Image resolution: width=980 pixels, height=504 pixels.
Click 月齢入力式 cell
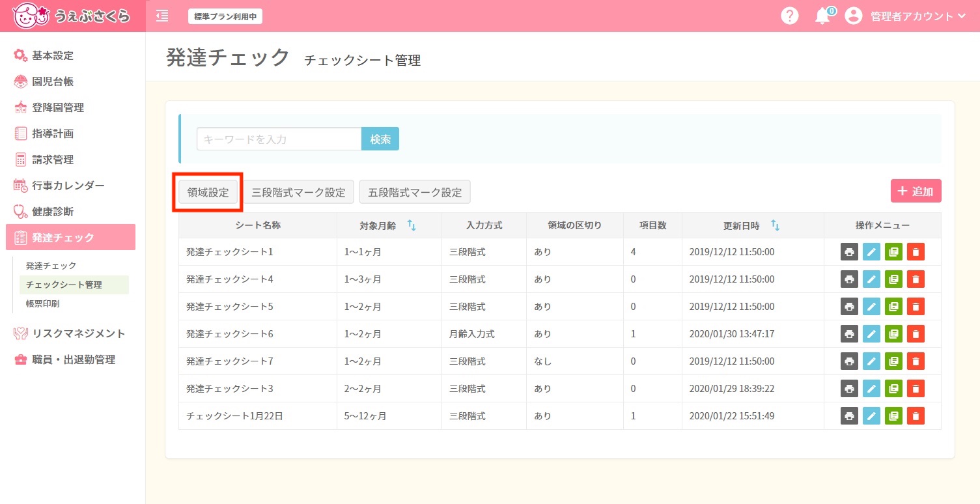coord(484,334)
